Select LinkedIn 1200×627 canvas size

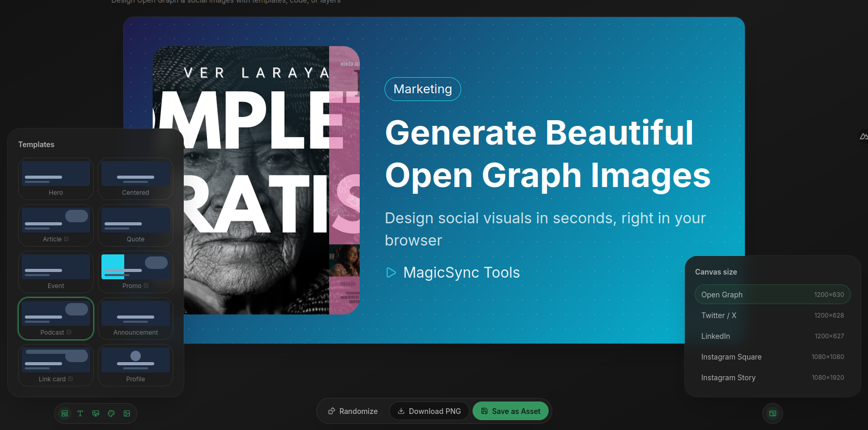tap(773, 336)
